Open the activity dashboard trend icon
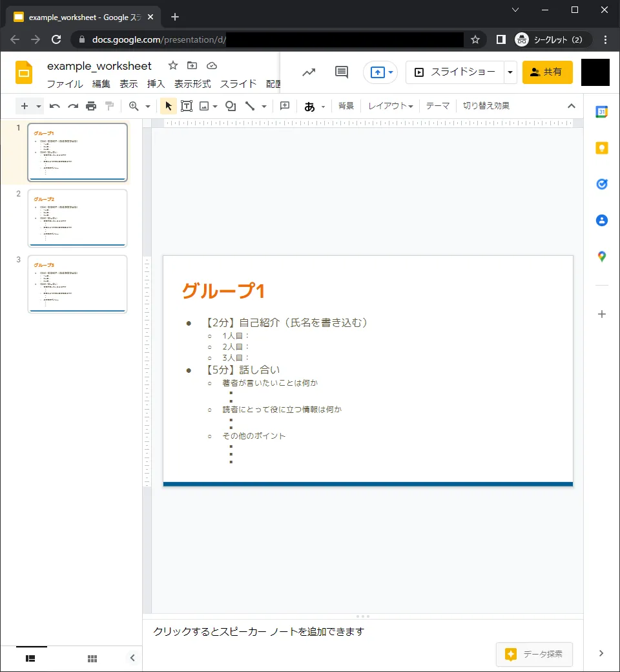This screenshot has width=620, height=672. pos(309,72)
